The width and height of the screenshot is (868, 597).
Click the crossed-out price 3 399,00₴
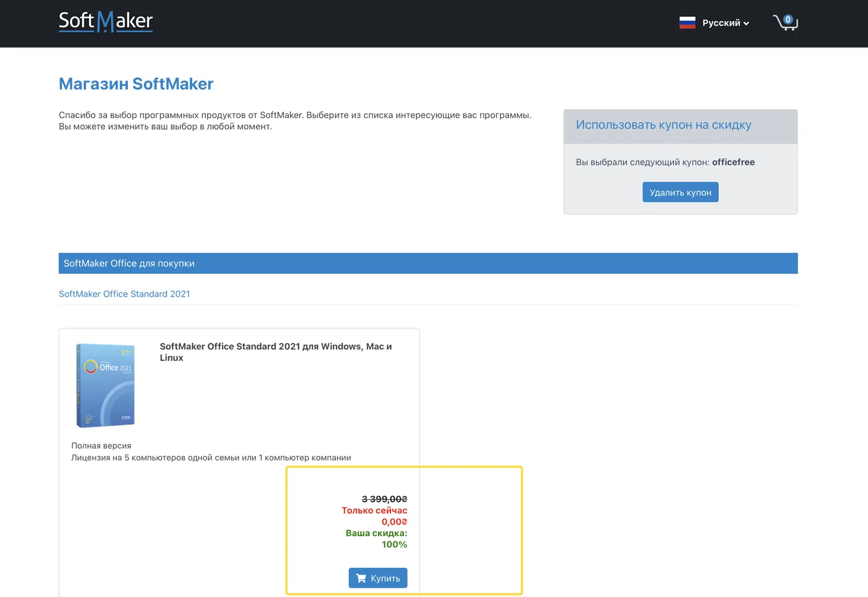tap(384, 499)
